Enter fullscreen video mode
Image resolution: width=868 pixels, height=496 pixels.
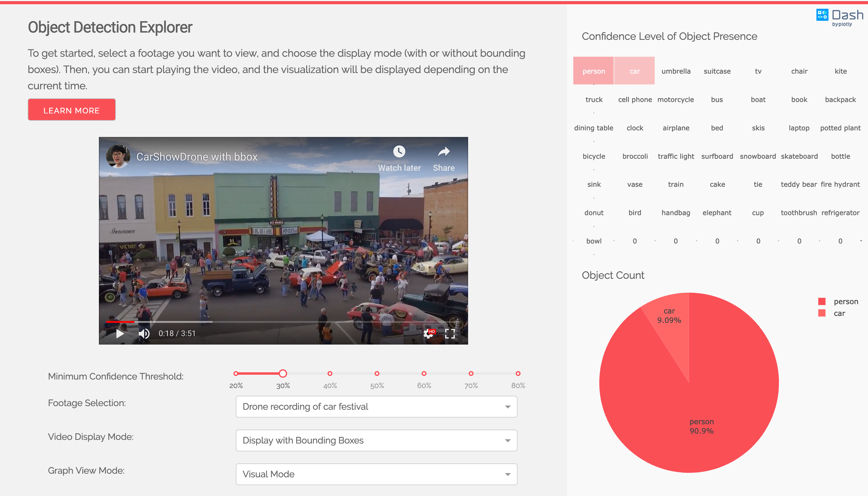coord(450,333)
